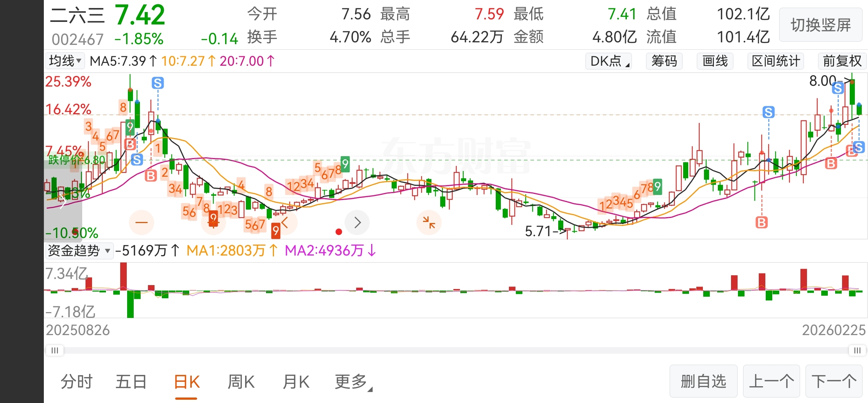Click the 下一个 next stock button
The width and height of the screenshot is (868, 403).
[x=834, y=381]
